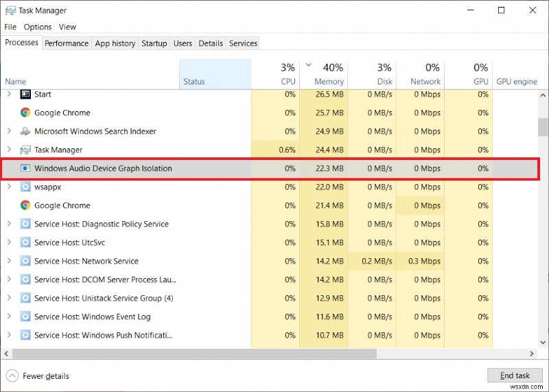Click the 26.5 MB memory value for Start
549x392 pixels.
[329, 94]
